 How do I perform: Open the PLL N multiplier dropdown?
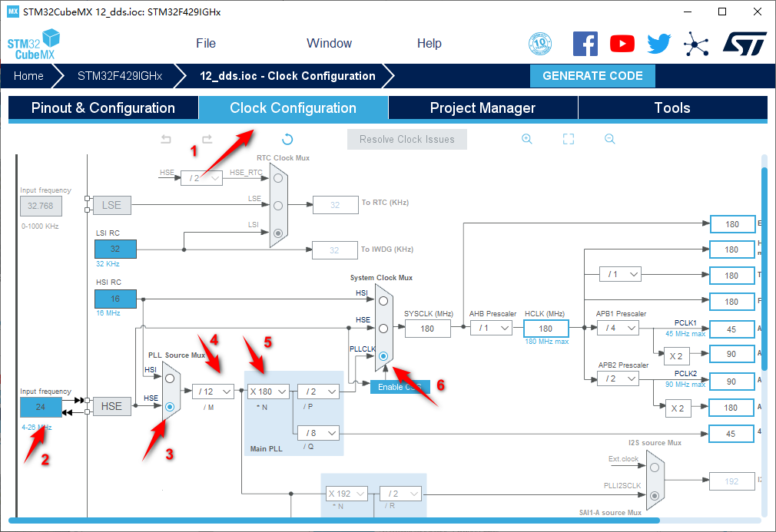pos(267,392)
